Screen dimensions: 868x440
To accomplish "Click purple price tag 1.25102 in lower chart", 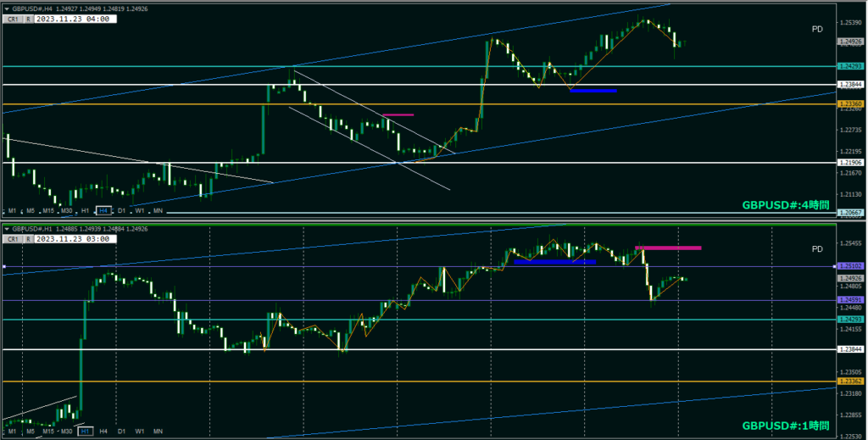I will point(850,266).
